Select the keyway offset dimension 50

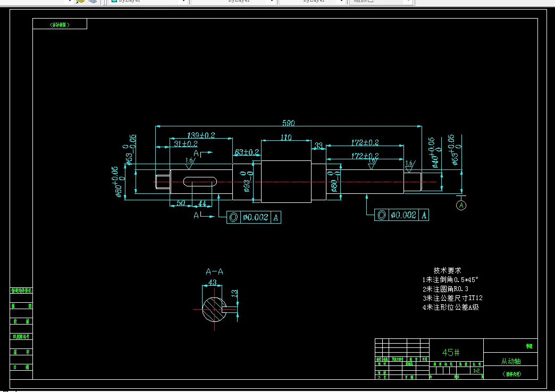click(181, 203)
